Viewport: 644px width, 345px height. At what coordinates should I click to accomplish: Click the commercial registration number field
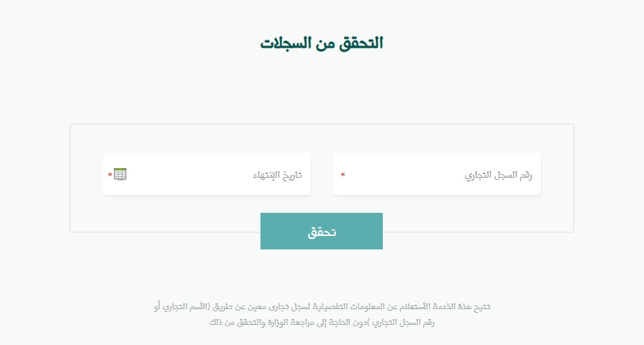[437, 175]
